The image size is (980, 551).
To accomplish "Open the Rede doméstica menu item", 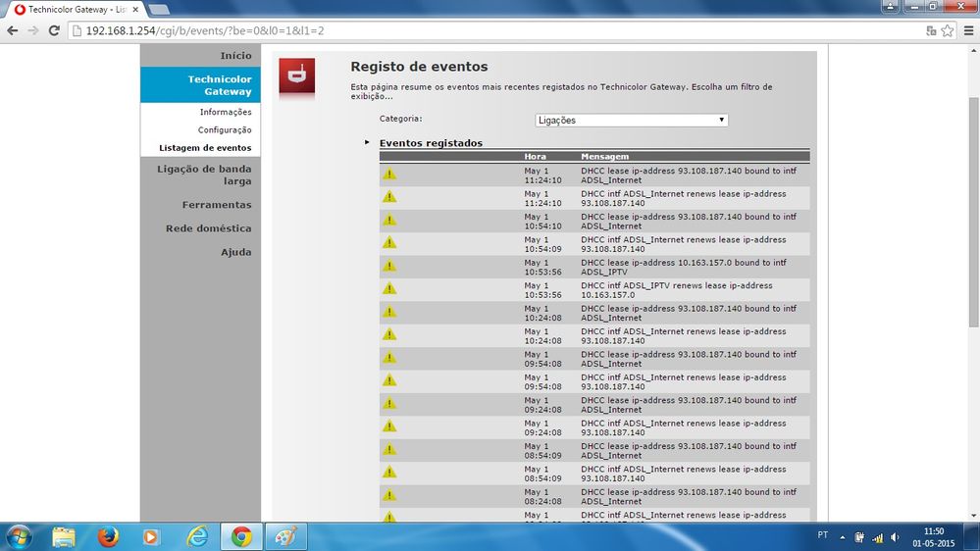I will [208, 228].
